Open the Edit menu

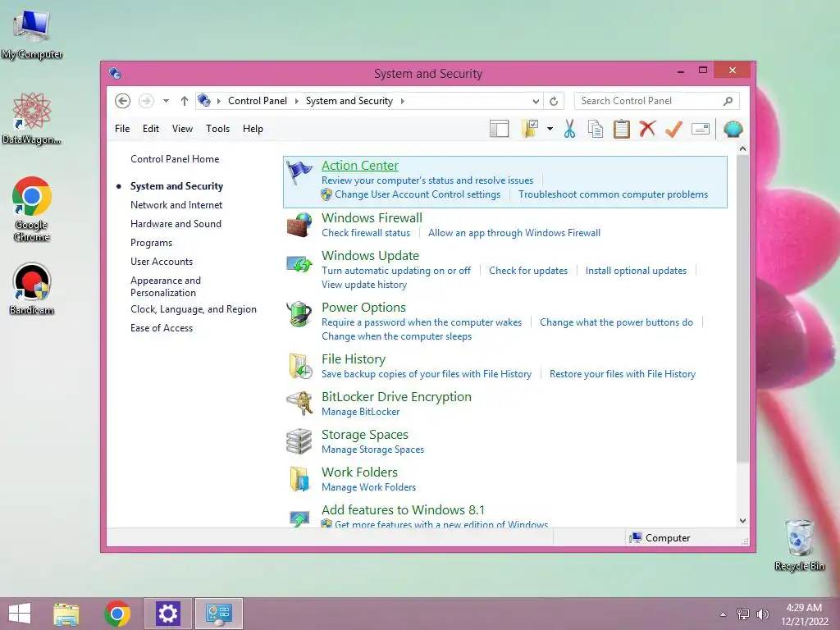(x=151, y=129)
